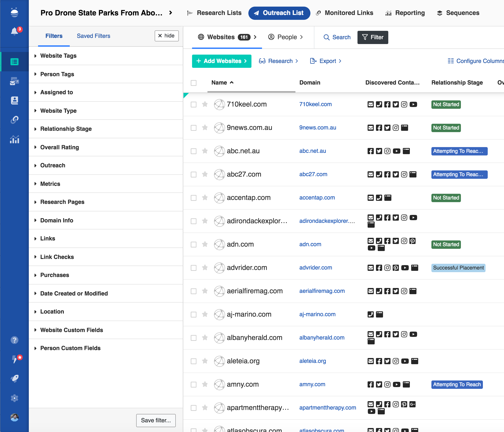The width and height of the screenshot is (504, 432).
Task: Open the contacts icon in sidebar
Action: click(x=14, y=100)
